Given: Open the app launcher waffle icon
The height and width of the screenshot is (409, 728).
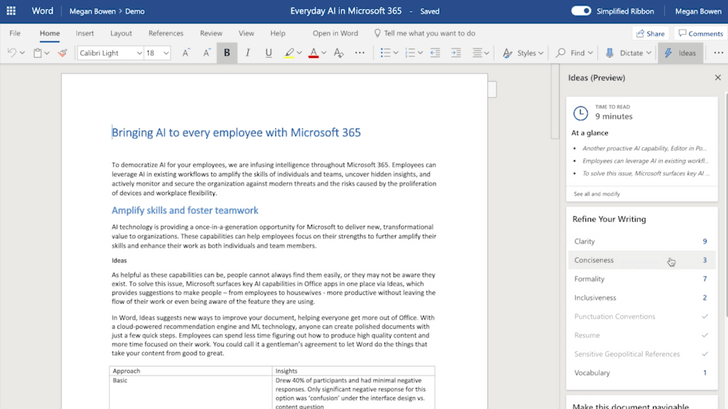Looking at the screenshot, I should 11,11.
